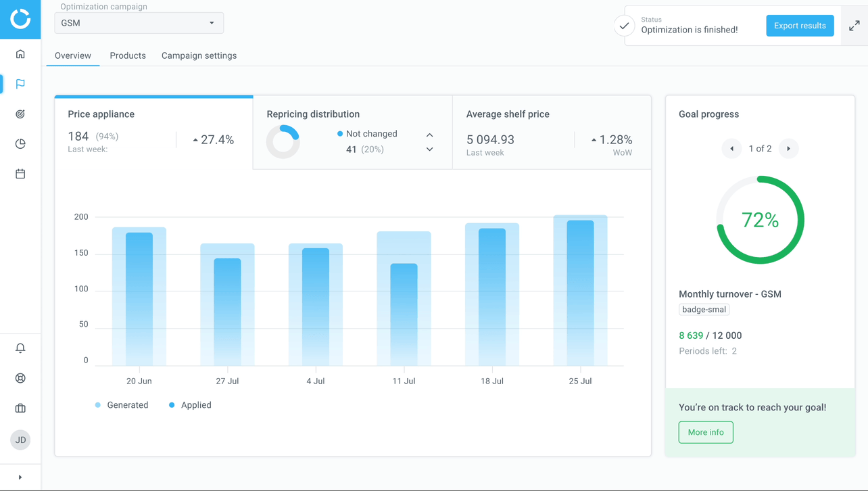Screen dimensions: 868x491
Task: Open the lifebuoy help icon
Action: click(x=20, y=378)
